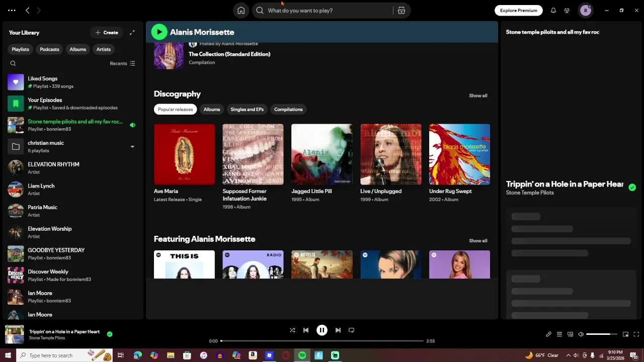Image resolution: width=644 pixels, height=362 pixels.
Task: Open Under Rug Swept album cover
Action: pos(459,154)
